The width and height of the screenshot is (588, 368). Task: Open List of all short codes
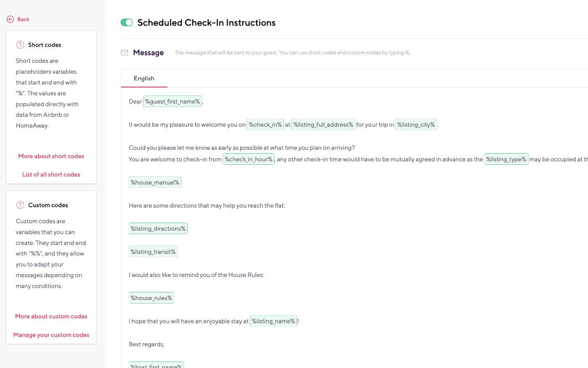tap(51, 175)
